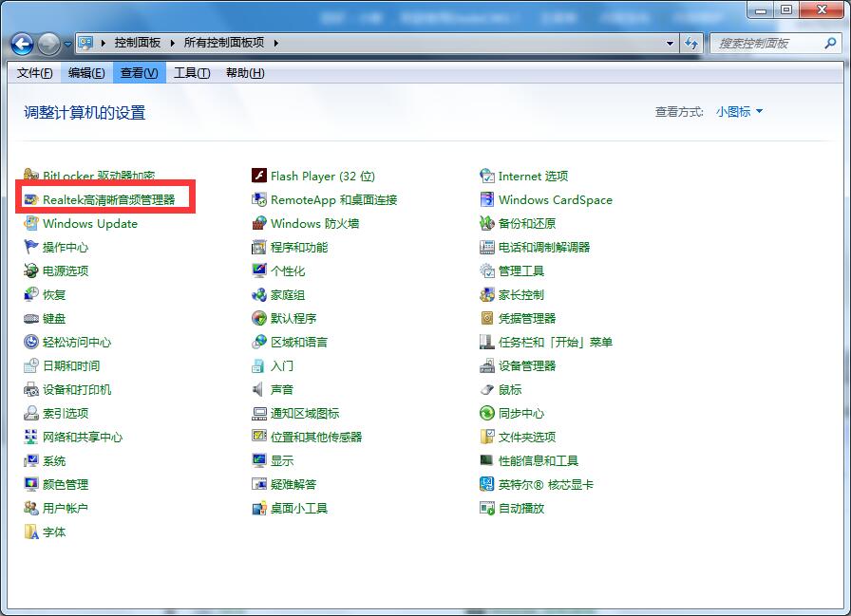Click the 搜索控制面板 search field
The height and width of the screenshot is (616, 851).
tap(776, 44)
